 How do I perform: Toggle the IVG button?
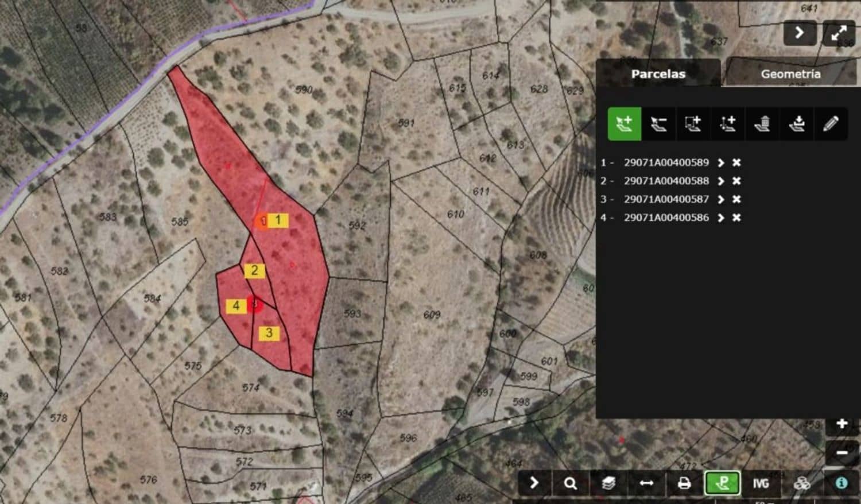(761, 483)
